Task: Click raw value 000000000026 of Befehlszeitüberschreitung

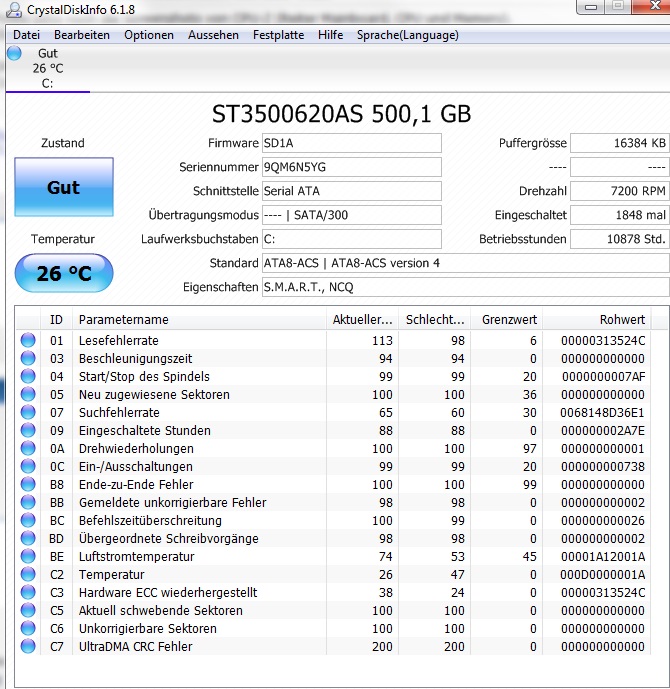Action: 603,520
